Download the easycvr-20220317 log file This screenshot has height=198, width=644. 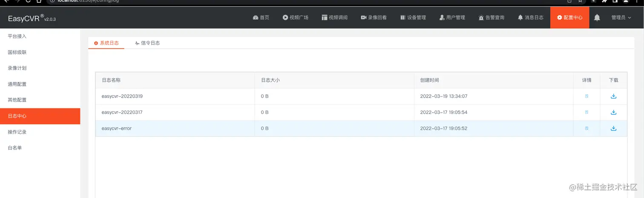613,112
